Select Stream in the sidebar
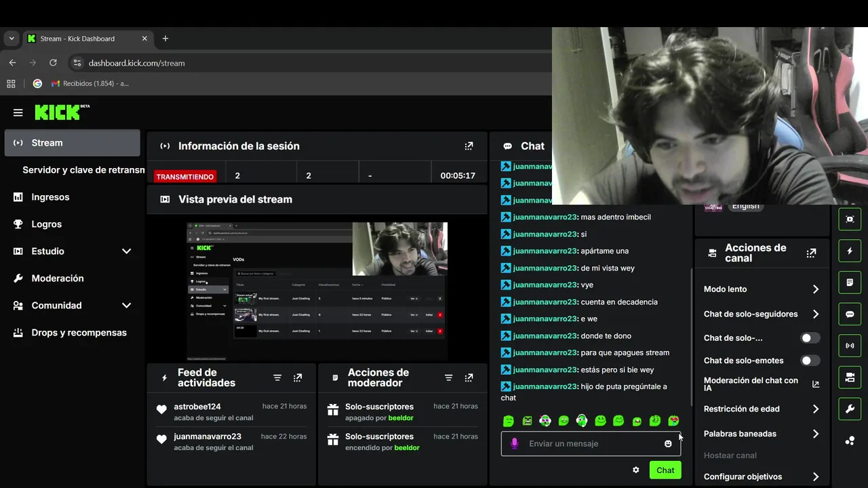This screenshot has height=488, width=868. click(x=72, y=143)
